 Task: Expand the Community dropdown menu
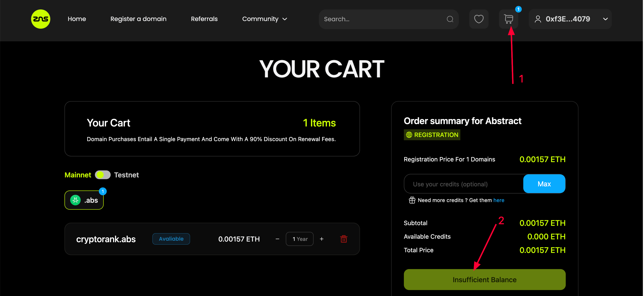tap(264, 19)
